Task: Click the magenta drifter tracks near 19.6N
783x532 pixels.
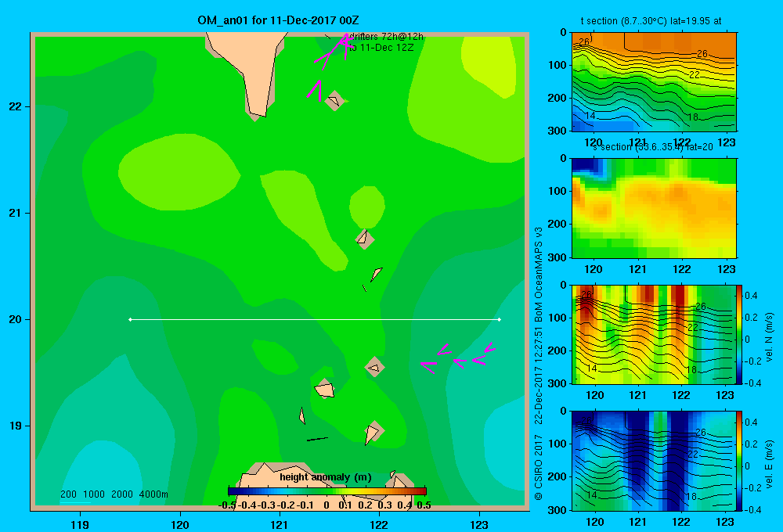Action: 457,358
